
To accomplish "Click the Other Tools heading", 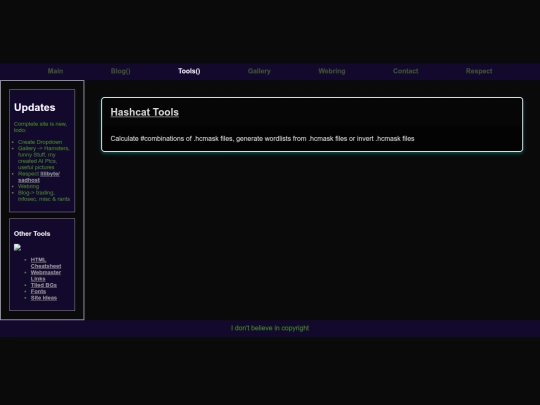I will tap(32, 233).
